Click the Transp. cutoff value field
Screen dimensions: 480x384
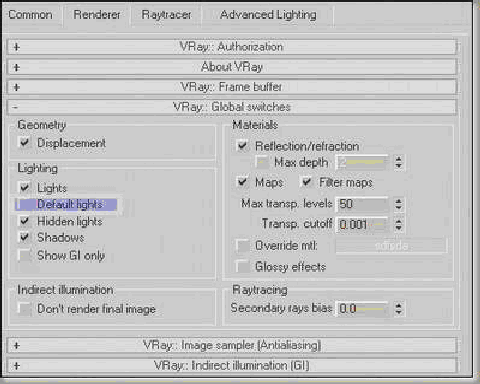coord(362,224)
